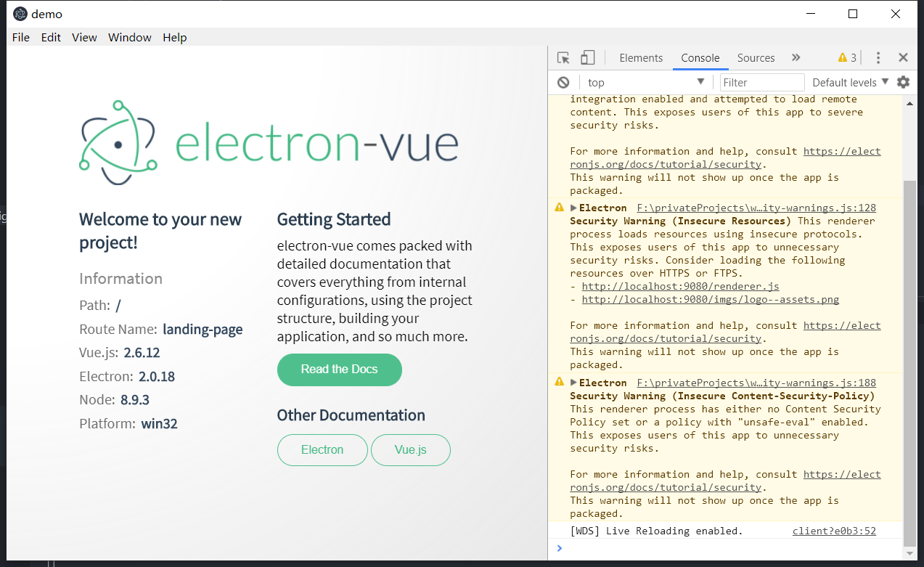Image resolution: width=924 pixels, height=567 pixels.
Task: Click the scrollbar down arrow in console
Action: [909, 552]
